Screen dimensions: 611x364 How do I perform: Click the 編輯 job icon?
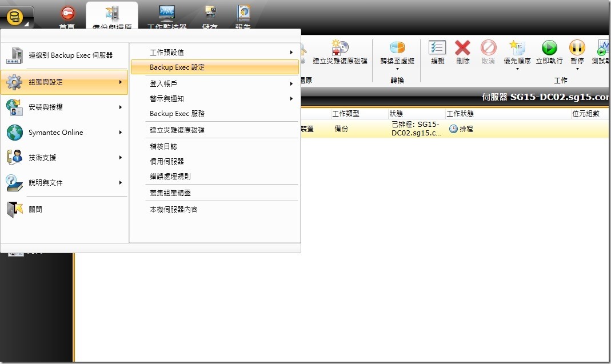point(437,47)
